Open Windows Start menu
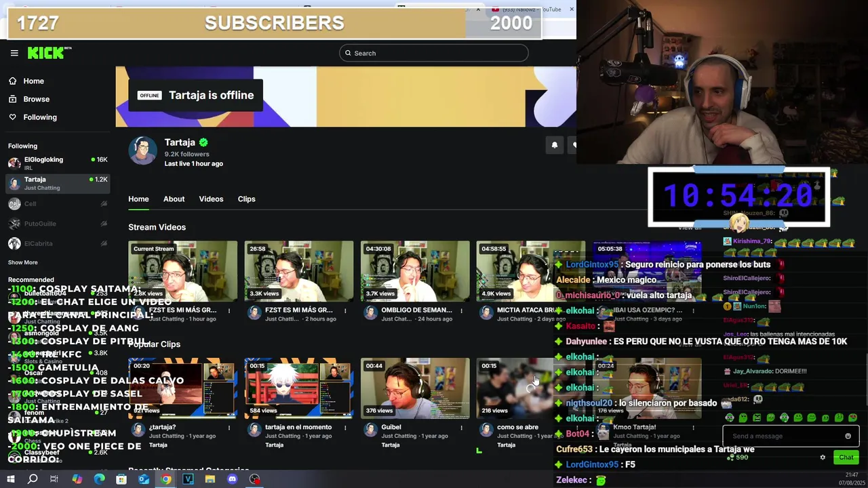The height and width of the screenshot is (488, 868). click(11, 479)
